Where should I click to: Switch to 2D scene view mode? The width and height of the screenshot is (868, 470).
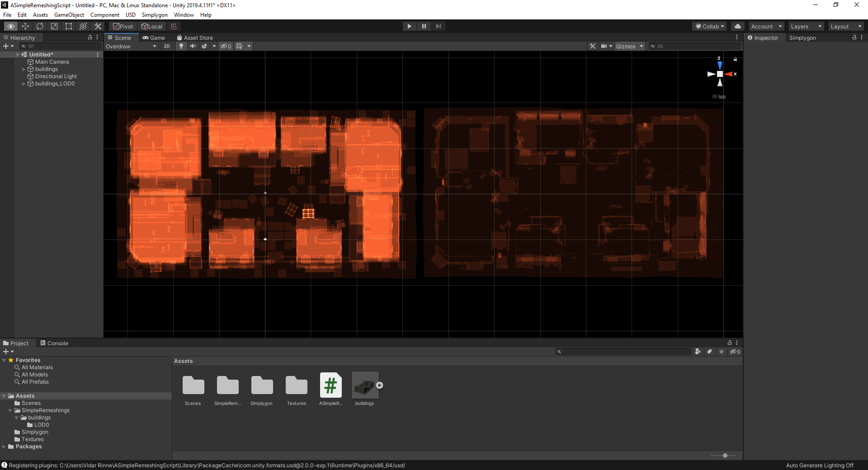click(x=166, y=46)
